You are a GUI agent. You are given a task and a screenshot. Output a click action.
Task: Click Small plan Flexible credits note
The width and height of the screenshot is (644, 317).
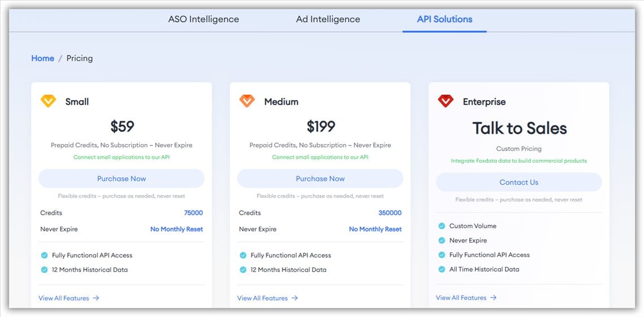tap(121, 196)
